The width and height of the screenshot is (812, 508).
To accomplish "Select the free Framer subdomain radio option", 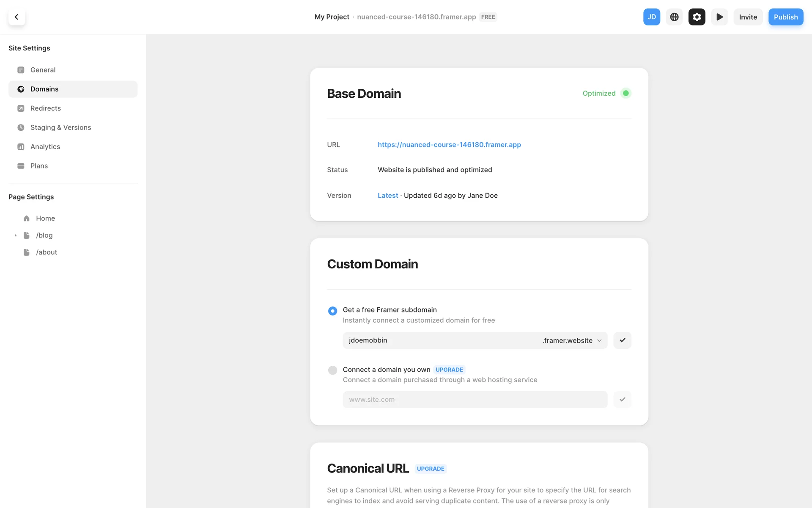I will click(332, 311).
